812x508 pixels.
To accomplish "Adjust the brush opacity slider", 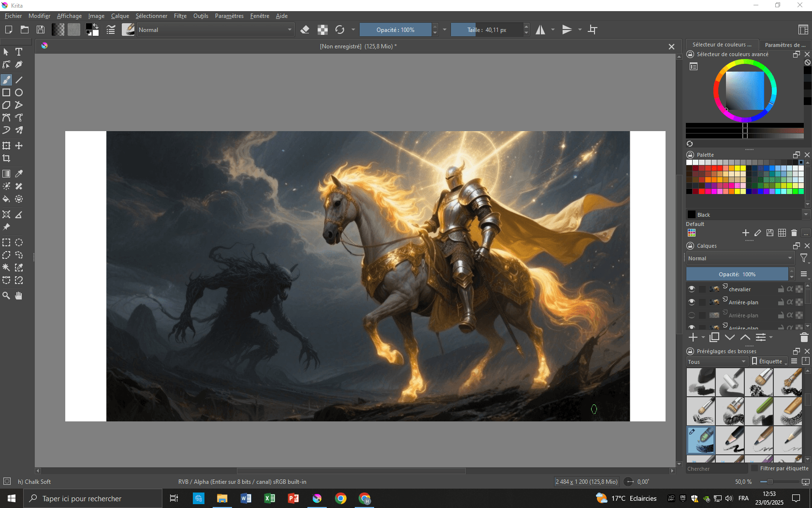I will coord(395,30).
